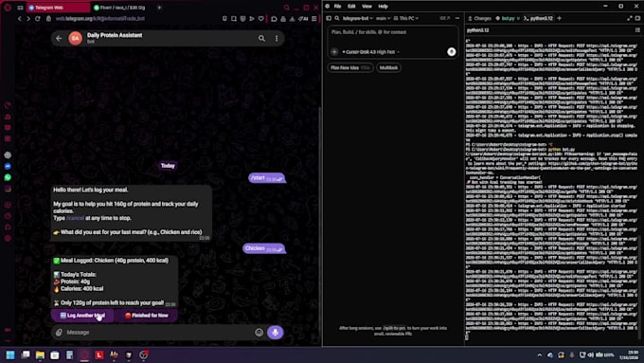Switch to the Telegram Web browser tab
Image resolution: width=644 pixels, height=363 pixels.
[x=58, y=8]
